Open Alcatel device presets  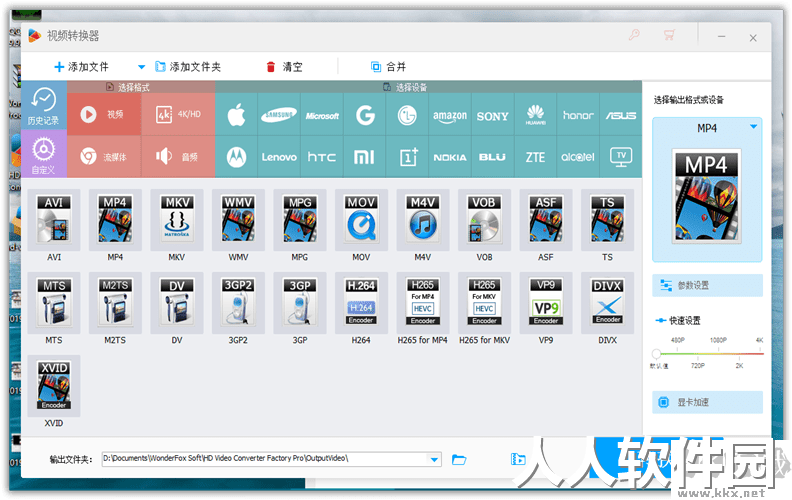pyautogui.click(x=578, y=157)
